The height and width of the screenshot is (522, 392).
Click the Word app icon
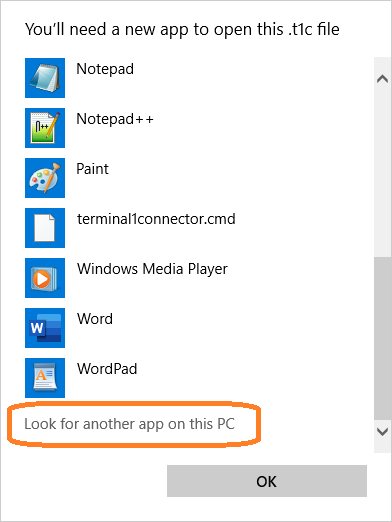pyautogui.click(x=45, y=328)
